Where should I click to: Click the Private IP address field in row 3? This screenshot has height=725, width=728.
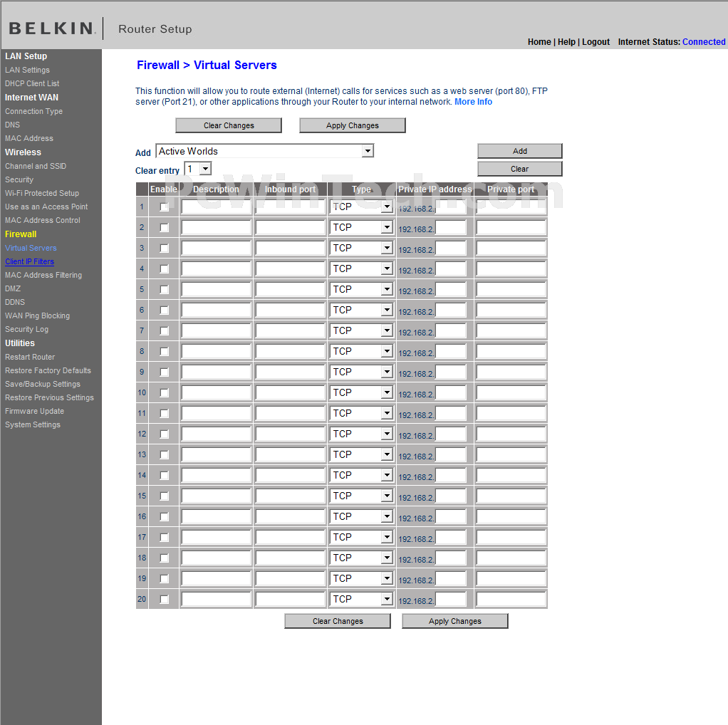450,249
